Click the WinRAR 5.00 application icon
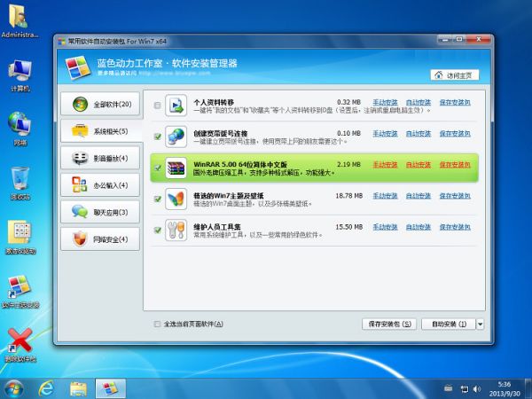The image size is (532, 399). click(x=176, y=168)
